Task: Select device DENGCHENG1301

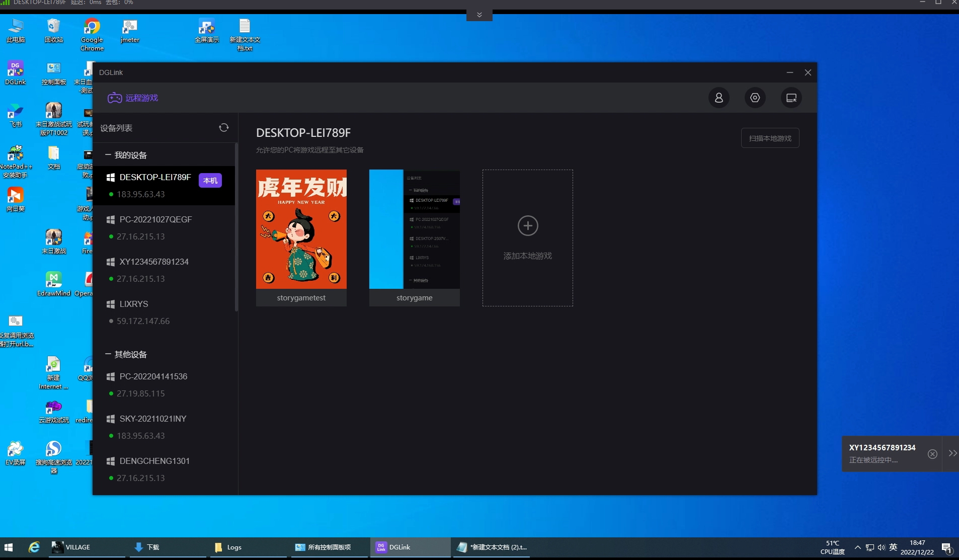Action: coord(164,469)
